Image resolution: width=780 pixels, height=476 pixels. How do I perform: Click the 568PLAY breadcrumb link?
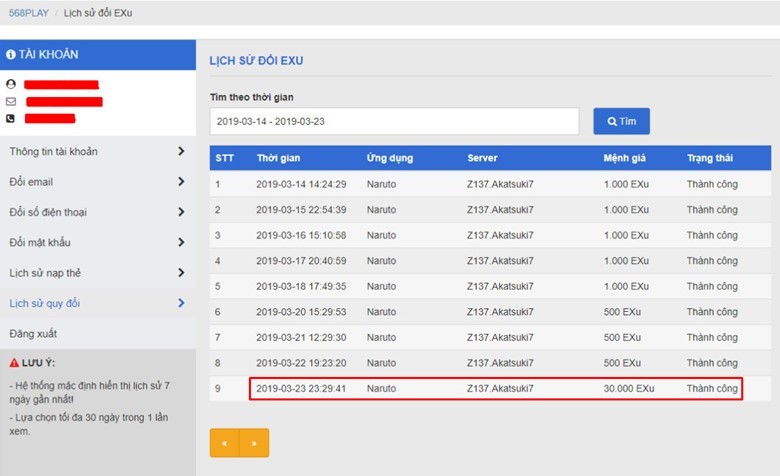tap(29, 13)
